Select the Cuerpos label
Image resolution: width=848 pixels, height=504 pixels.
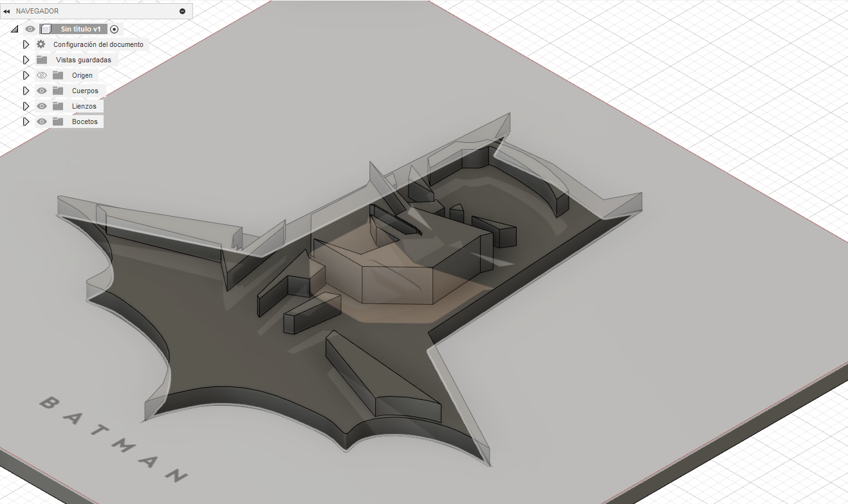click(x=86, y=91)
